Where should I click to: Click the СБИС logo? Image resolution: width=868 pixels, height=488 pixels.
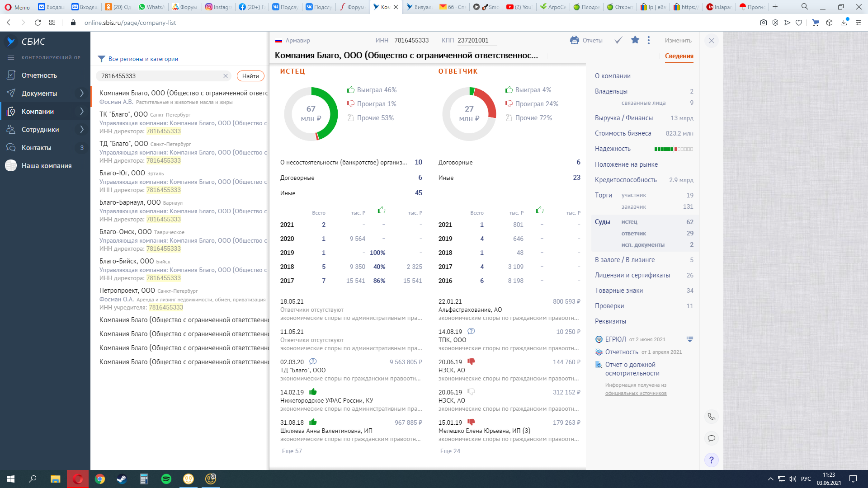coord(25,42)
